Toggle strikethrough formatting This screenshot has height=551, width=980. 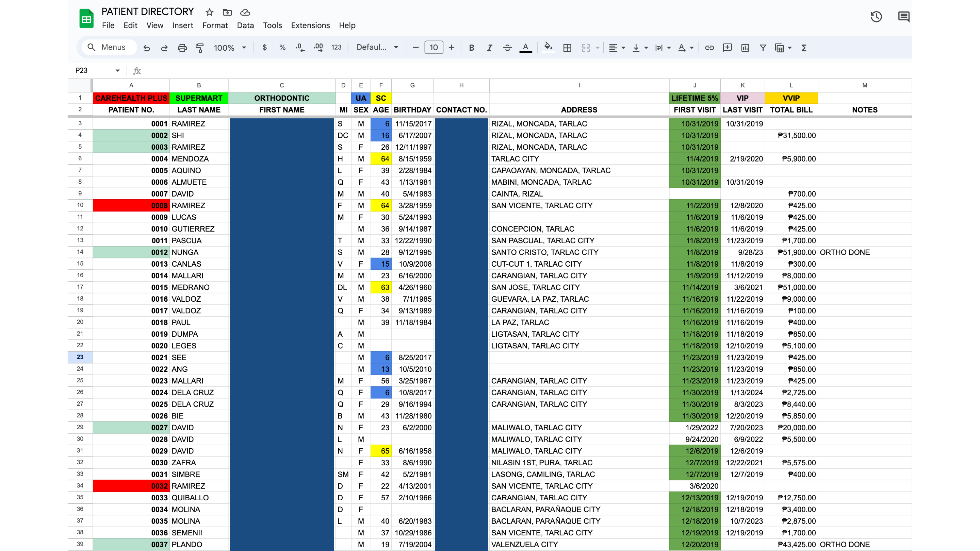pyautogui.click(x=507, y=48)
